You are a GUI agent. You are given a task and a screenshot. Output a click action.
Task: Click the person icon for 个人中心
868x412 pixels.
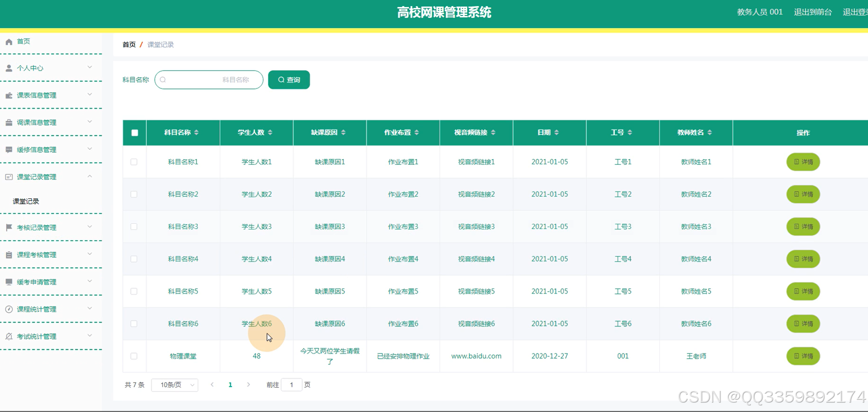point(9,68)
